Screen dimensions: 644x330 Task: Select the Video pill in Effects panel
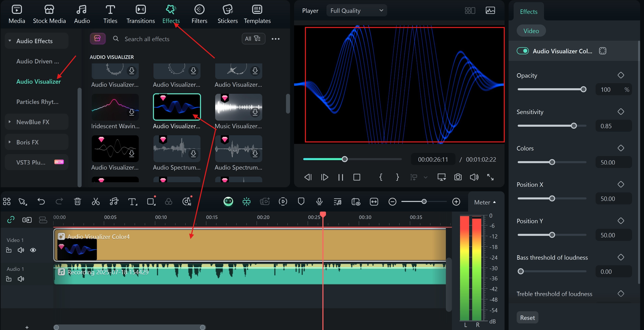click(x=531, y=31)
